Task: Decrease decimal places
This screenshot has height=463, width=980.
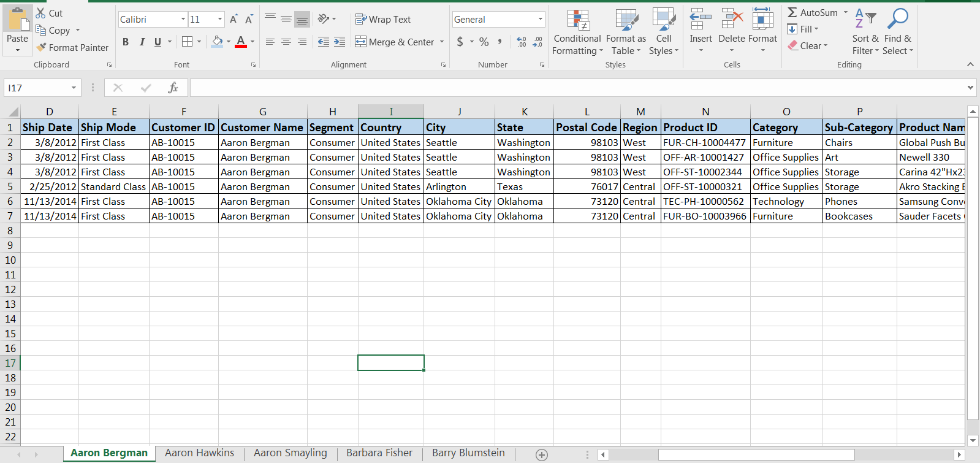Action: tap(537, 42)
